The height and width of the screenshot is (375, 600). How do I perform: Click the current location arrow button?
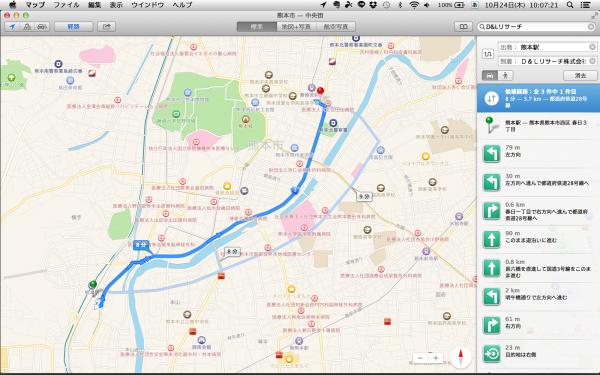[12, 27]
